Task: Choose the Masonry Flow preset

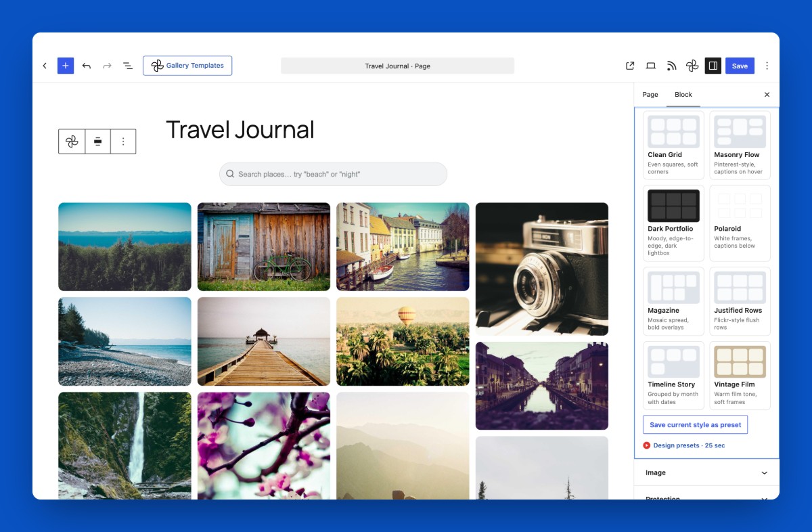Action: 740,146
